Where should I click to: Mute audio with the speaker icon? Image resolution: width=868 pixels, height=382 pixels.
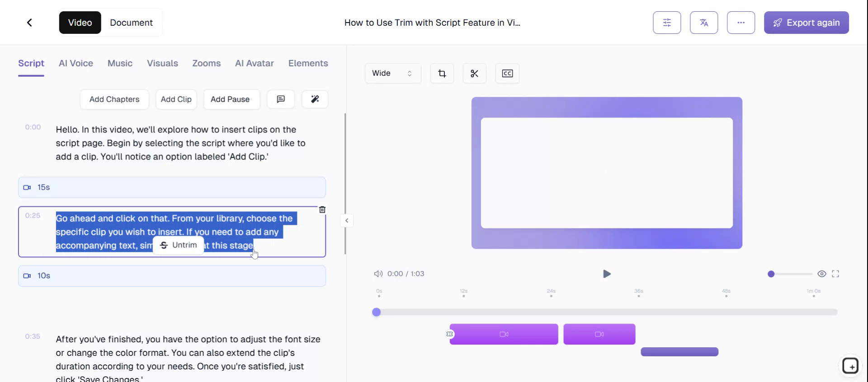(378, 274)
